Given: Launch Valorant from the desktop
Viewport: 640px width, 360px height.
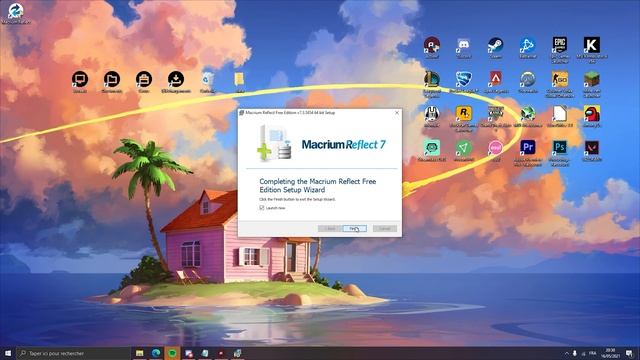Looking at the screenshot, I should [592, 151].
